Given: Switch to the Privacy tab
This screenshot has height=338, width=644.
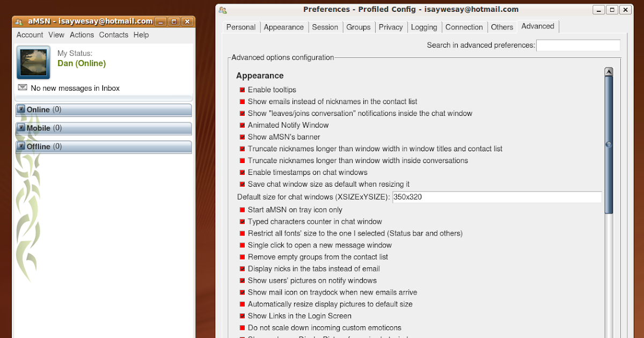Looking at the screenshot, I should [x=391, y=27].
